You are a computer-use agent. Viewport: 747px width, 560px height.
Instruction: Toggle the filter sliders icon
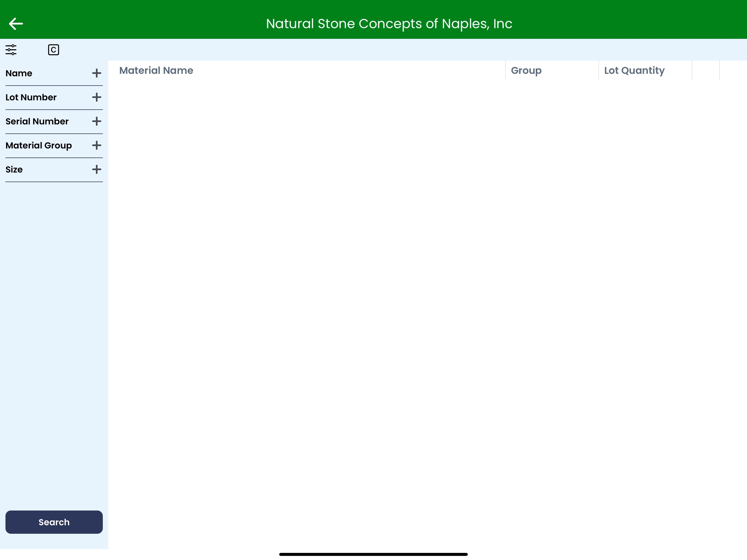[x=11, y=50]
